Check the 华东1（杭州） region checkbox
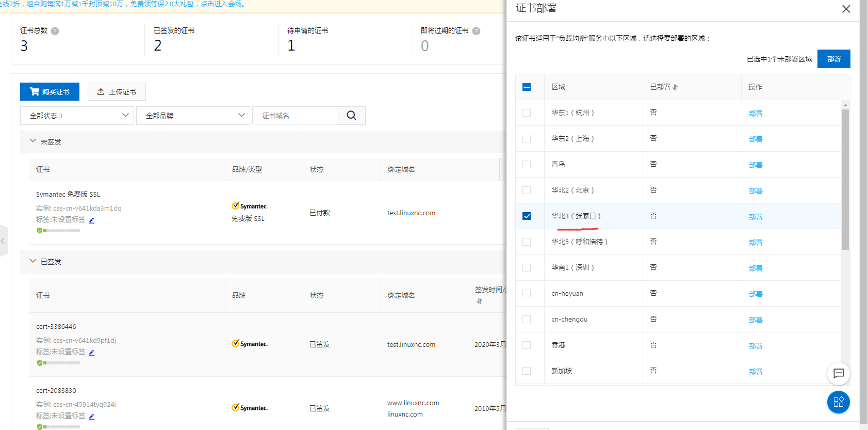 pyautogui.click(x=527, y=113)
